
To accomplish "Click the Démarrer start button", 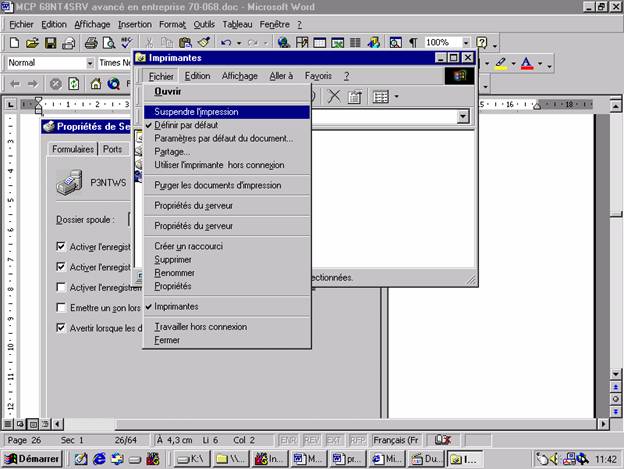I will pyautogui.click(x=32, y=459).
